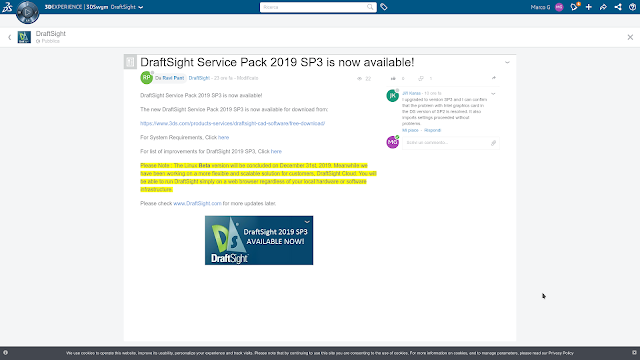Open the social network connections icon
Image resolution: width=640 pixels, height=360 pixels.
click(618, 7)
